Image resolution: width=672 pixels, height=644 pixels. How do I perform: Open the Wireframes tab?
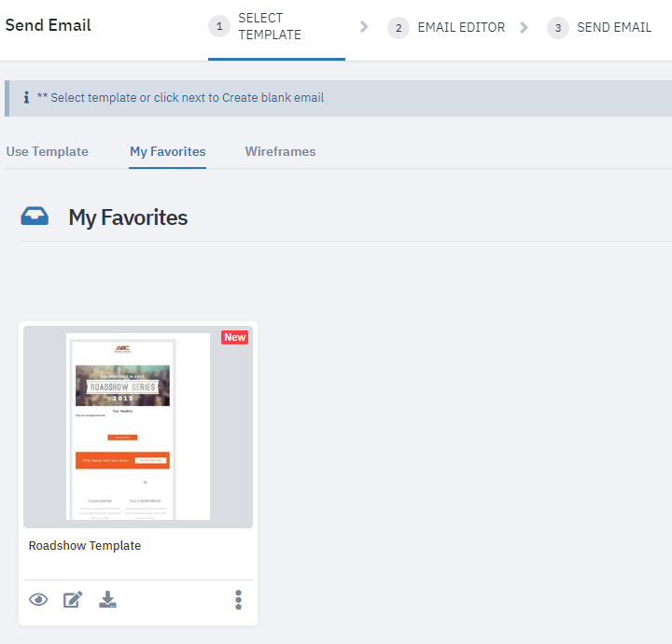click(x=280, y=152)
